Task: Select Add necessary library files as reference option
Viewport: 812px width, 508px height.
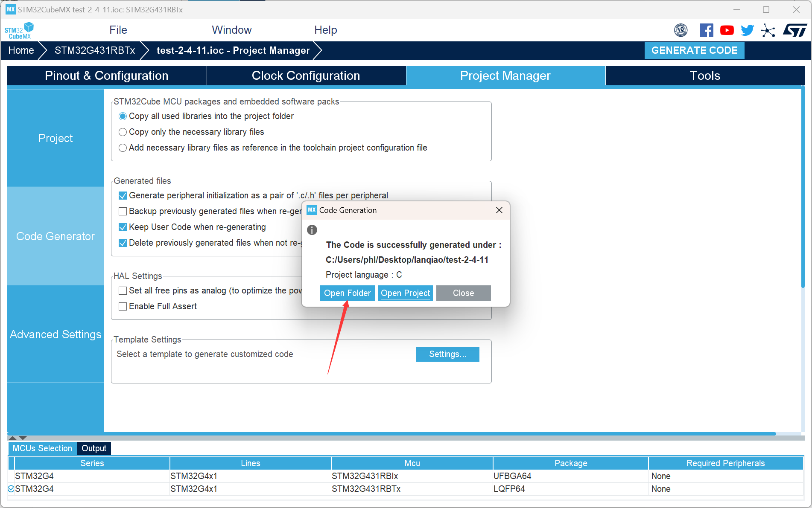Action: (123, 148)
